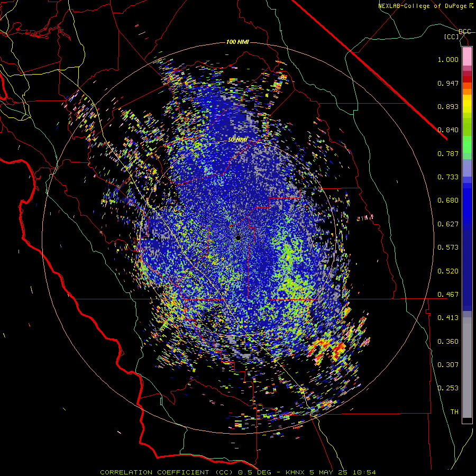
Task: Click the 0.840 legend value
Action: click(448, 130)
